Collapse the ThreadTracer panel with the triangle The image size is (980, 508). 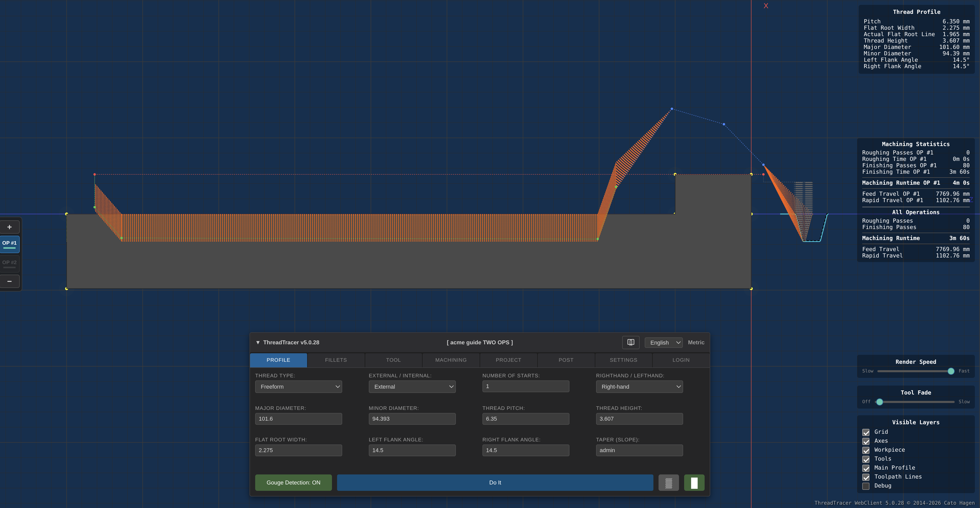[258, 342]
